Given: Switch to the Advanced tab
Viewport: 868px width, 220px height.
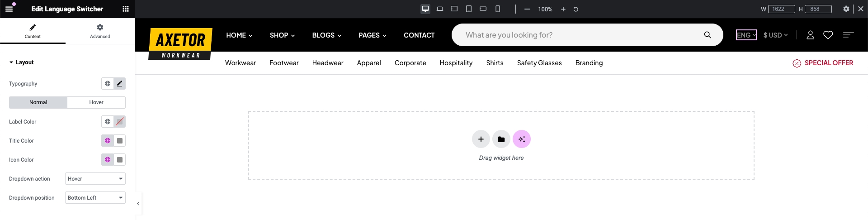Looking at the screenshot, I should tap(100, 31).
